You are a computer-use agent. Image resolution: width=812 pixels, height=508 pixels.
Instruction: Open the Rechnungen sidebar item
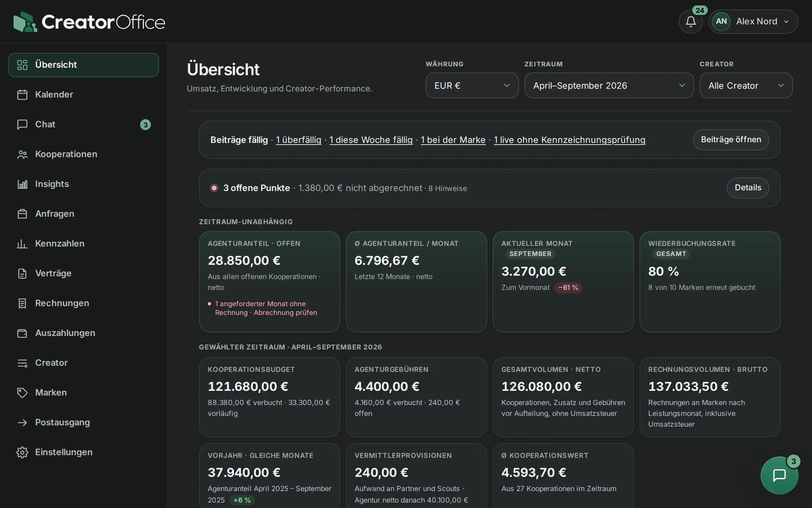point(83,303)
